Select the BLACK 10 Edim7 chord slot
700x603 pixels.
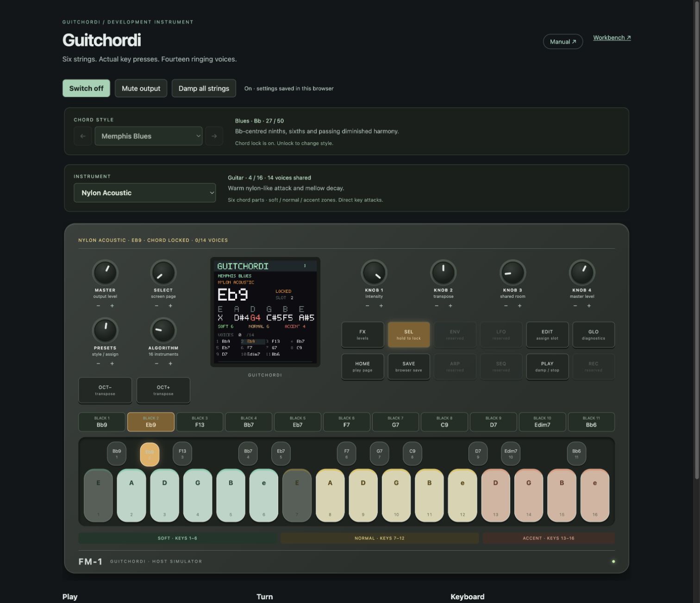[542, 422]
